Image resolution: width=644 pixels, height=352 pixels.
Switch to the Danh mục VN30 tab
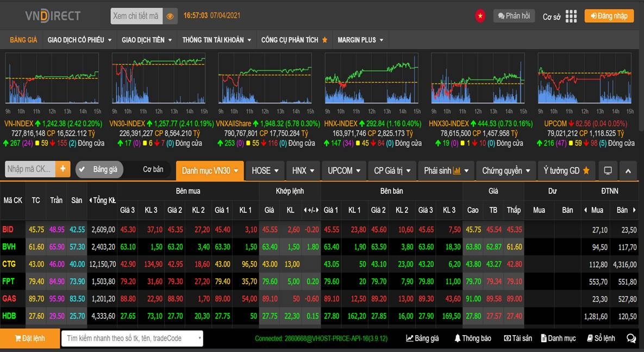click(210, 170)
